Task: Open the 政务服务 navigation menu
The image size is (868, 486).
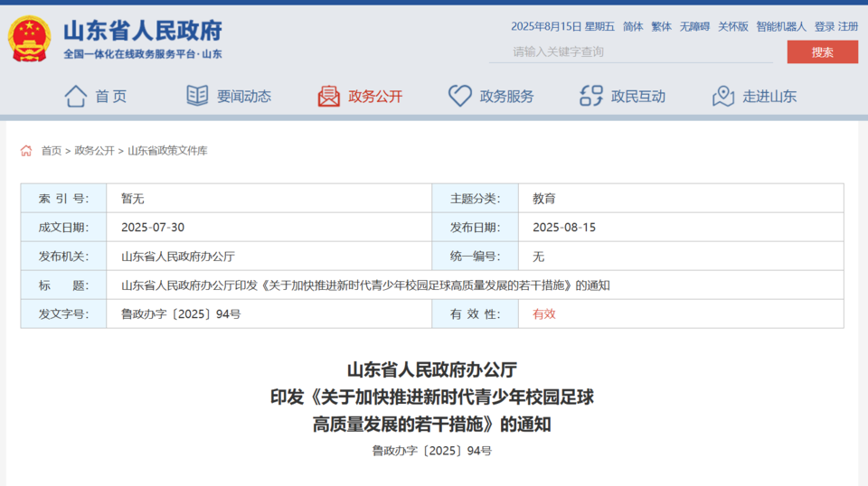Action: tap(506, 96)
